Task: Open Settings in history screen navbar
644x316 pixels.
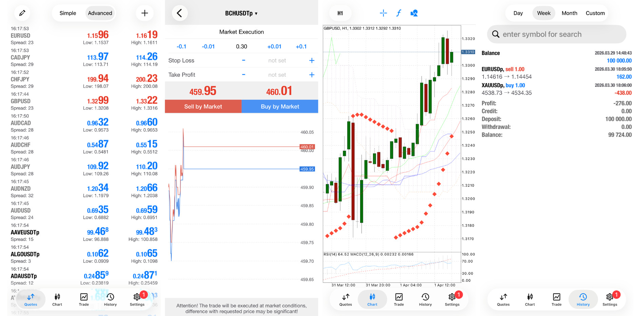Action: click(x=610, y=300)
